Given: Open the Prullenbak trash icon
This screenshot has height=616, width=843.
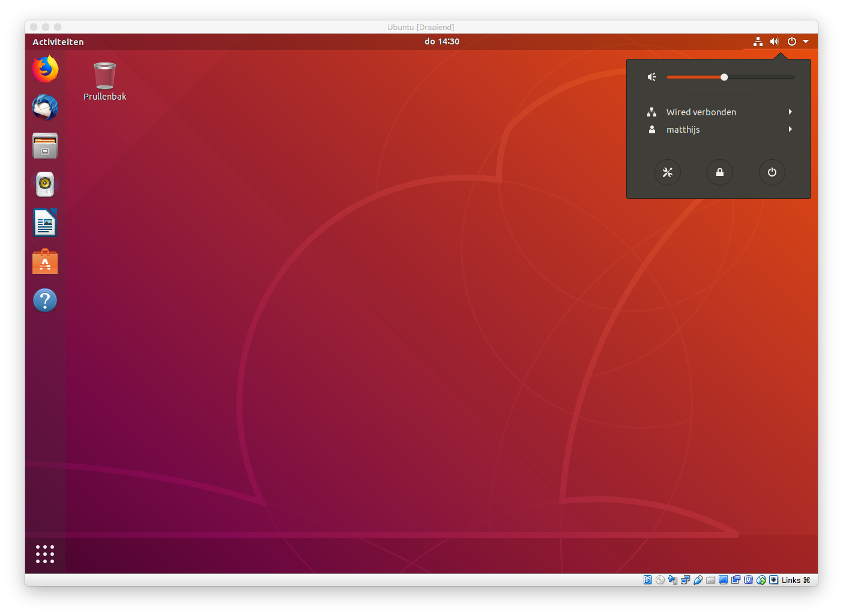Looking at the screenshot, I should coord(104,77).
